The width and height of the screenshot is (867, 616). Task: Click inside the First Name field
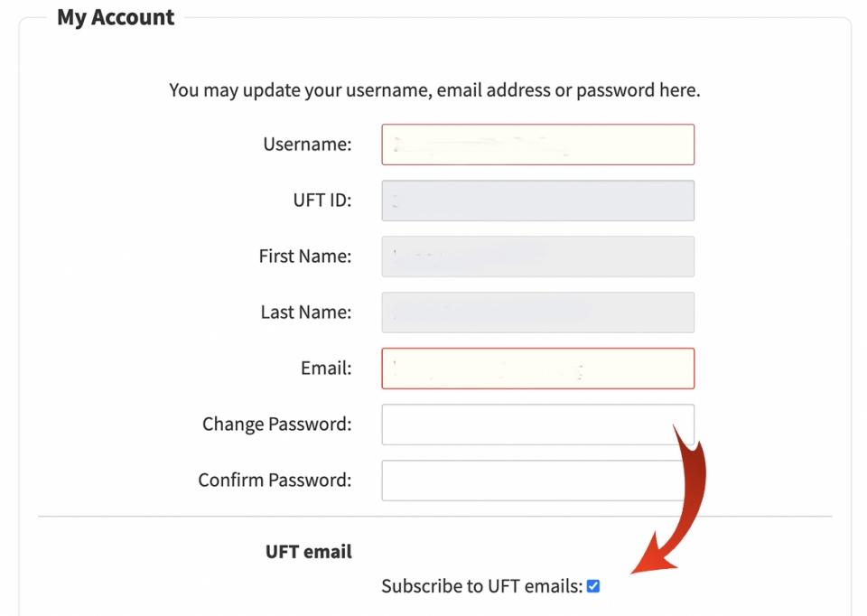pyautogui.click(x=537, y=257)
